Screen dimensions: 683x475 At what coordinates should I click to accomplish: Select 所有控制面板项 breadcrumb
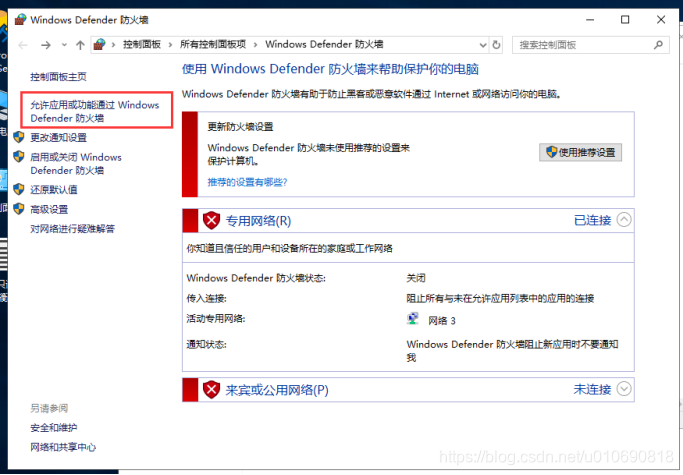coord(213,44)
